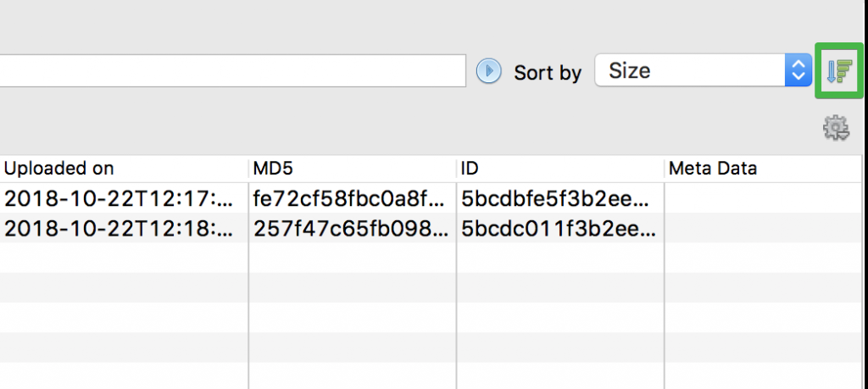The height and width of the screenshot is (389, 868).
Task: Click ID cell starting with 5bcdbfe5
Action: 555,199
